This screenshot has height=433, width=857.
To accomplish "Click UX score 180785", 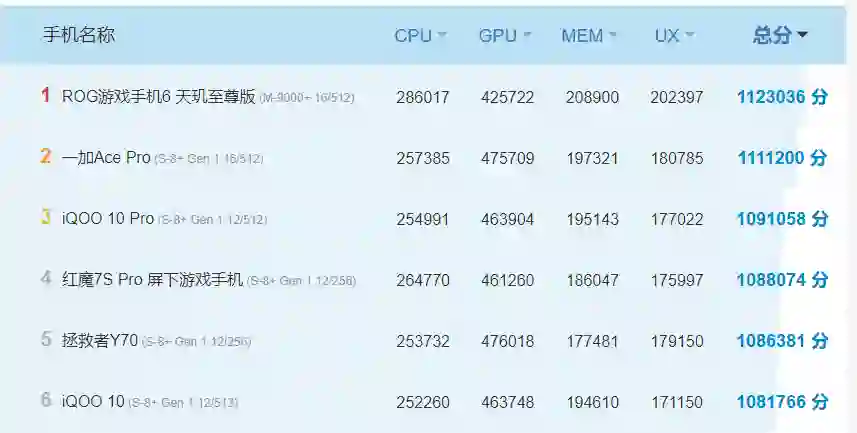I will coord(677,159).
